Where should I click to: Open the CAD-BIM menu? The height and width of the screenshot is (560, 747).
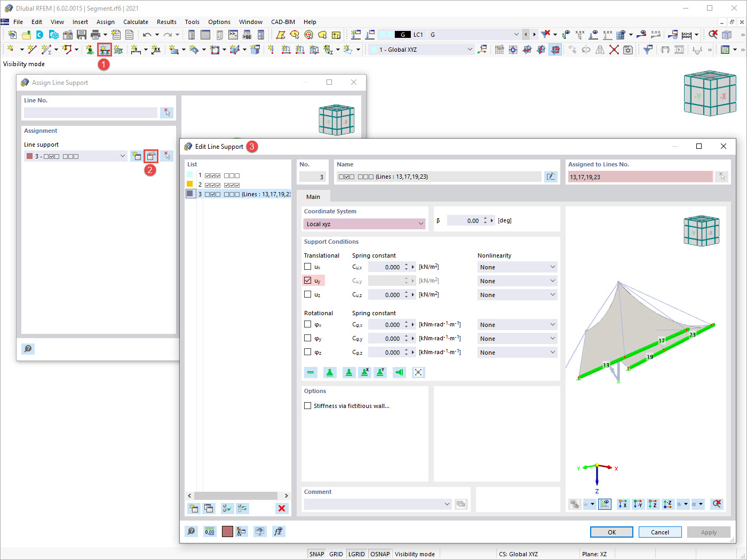[x=283, y=22]
